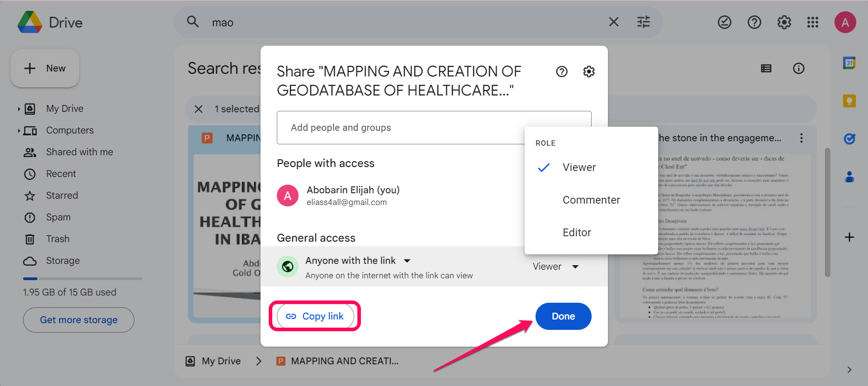Select the Editor role
Image resolution: width=868 pixels, height=386 pixels.
[x=591, y=233]
